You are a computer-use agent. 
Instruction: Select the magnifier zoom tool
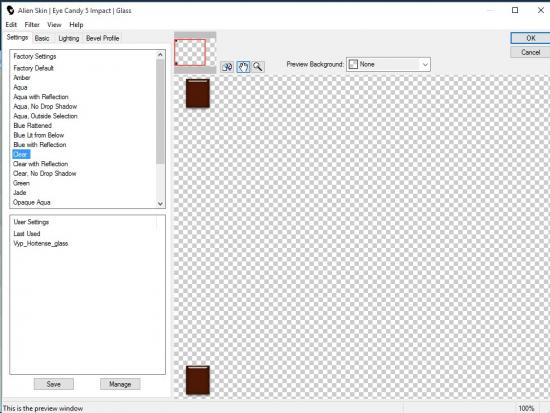pos(258,67)
